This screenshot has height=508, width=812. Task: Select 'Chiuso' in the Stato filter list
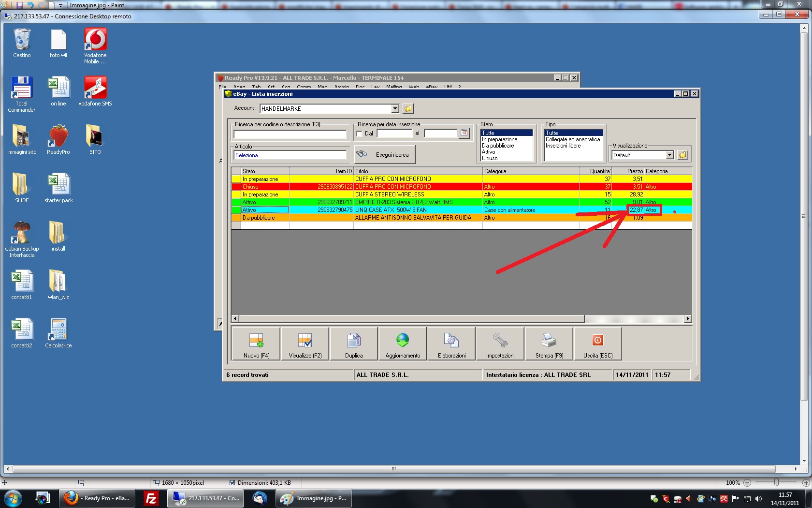click(x=507, y=158)
